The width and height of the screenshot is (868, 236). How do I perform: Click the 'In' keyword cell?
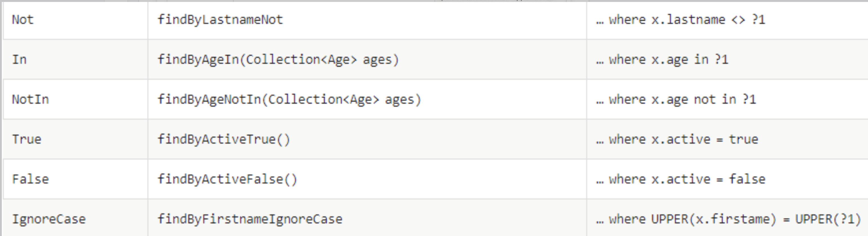pos(19,60)
